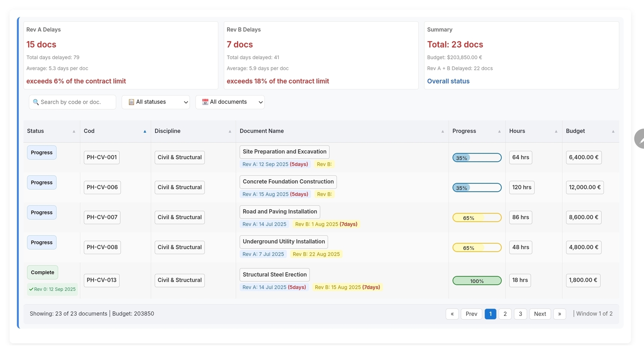
Task: Select code PH-CV-006
Action: [102, 187]
